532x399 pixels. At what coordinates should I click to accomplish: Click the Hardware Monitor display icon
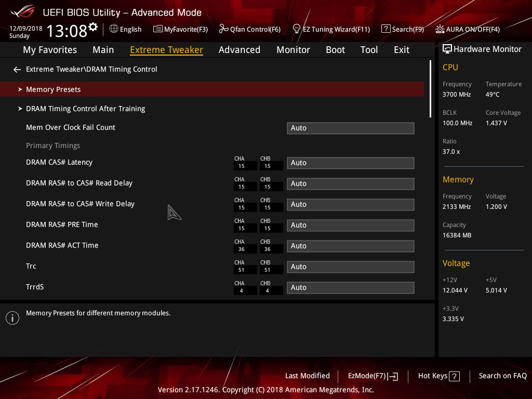[x=447, y=49]
